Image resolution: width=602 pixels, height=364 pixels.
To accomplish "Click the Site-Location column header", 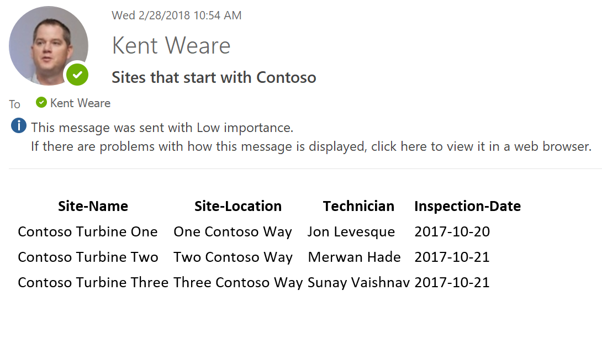I will click(x=238, y=206).
